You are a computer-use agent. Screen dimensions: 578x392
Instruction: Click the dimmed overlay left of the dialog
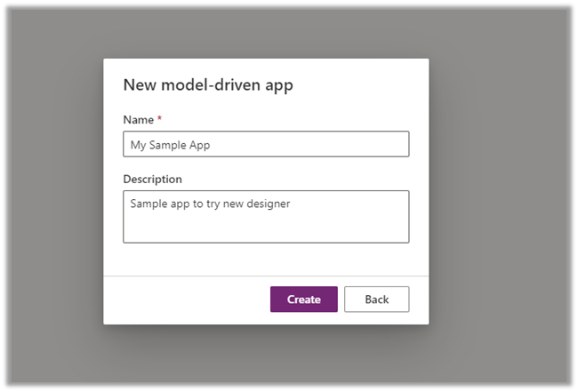click(53, 196)
